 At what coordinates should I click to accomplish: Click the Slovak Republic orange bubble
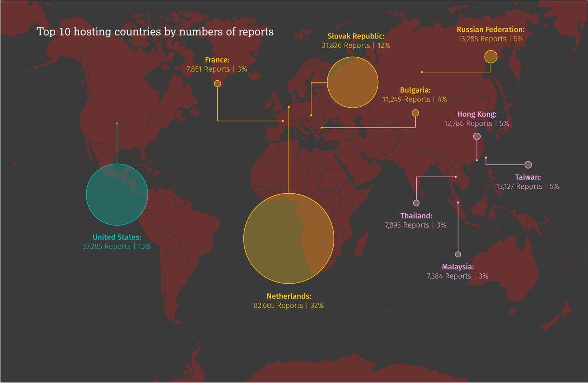pyautogui.click(x=353, y=82)
